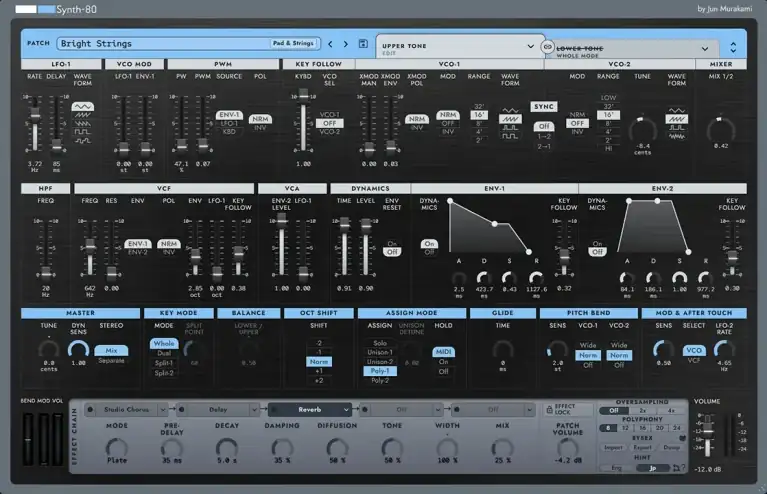Click the upper/lower tone link icon
This screenshot has width=767, height=494.
pyautogui.click(x=547, y=47)
